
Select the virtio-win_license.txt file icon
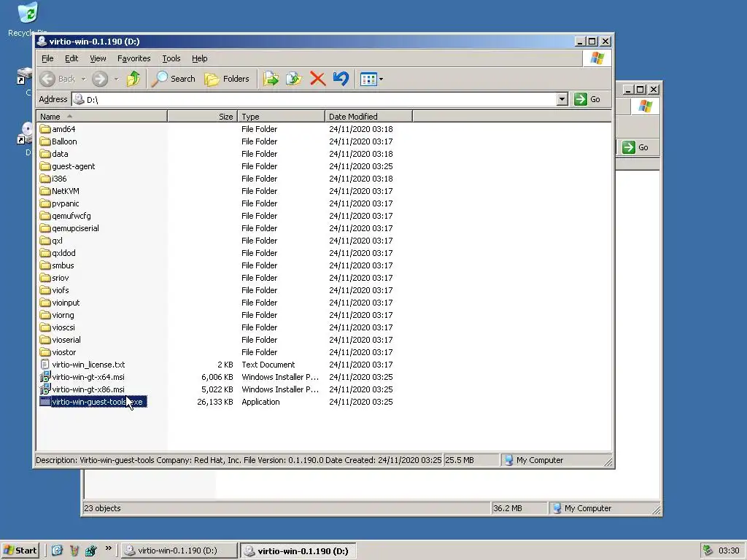pos(45,365)
